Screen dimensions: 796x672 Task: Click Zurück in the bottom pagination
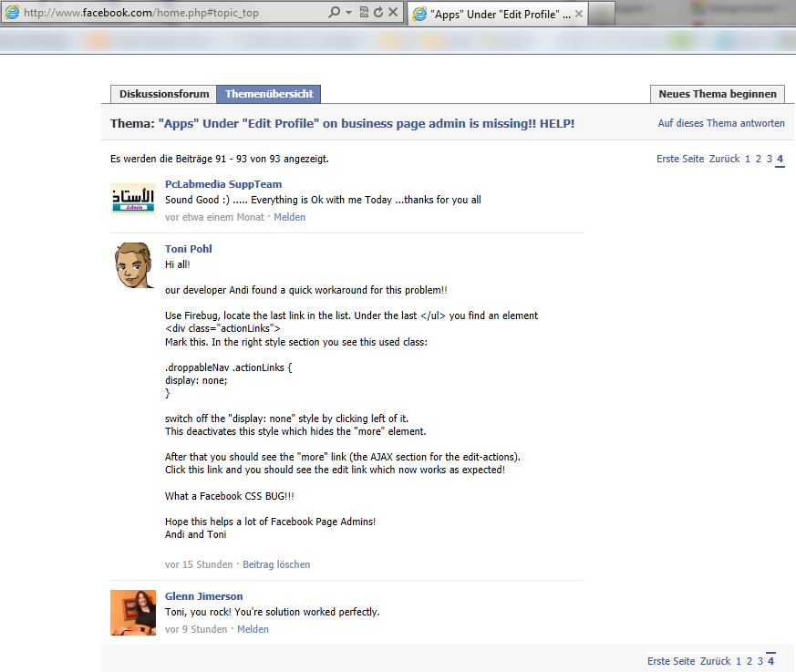click(x=715, y=661)
